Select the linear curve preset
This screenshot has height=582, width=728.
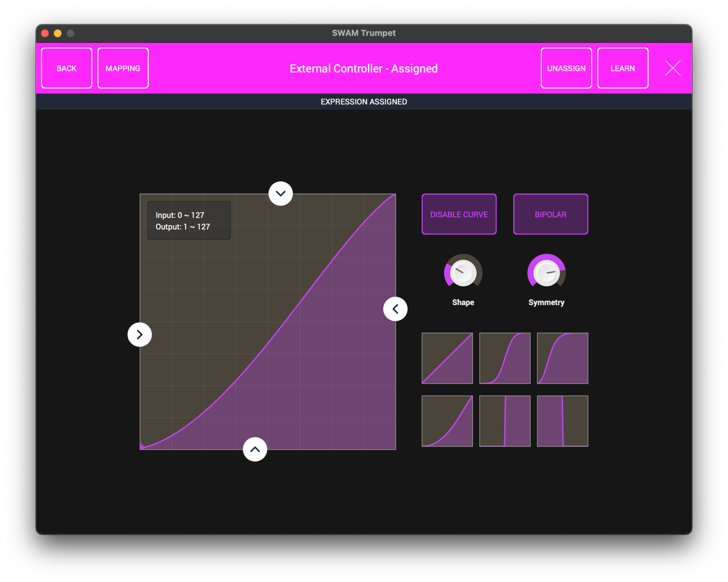coord(447,358)
